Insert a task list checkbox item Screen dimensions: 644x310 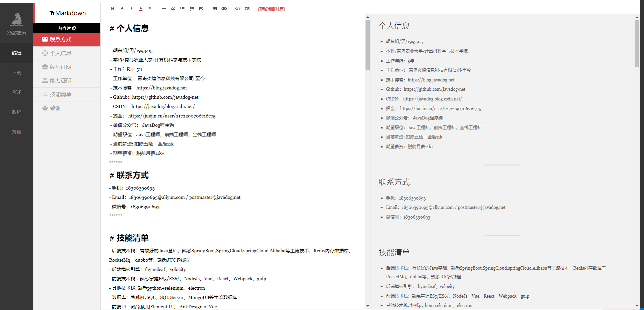point(201,9)
